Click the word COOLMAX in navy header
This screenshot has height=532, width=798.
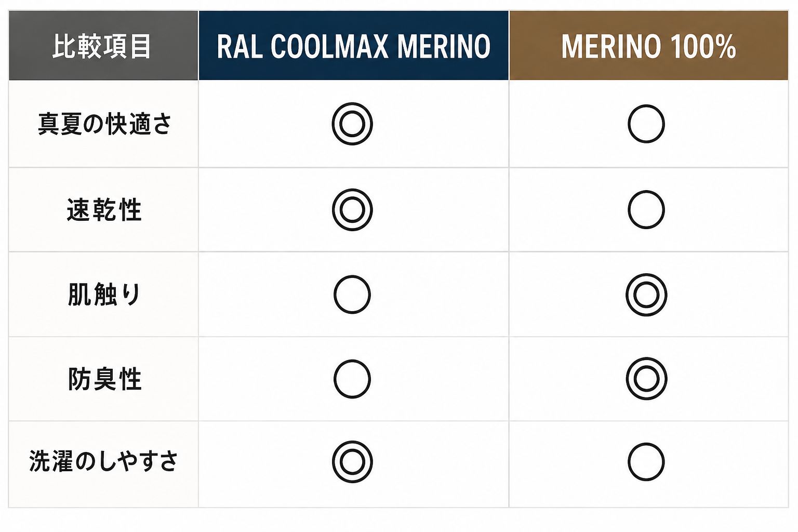pos(329,47)
